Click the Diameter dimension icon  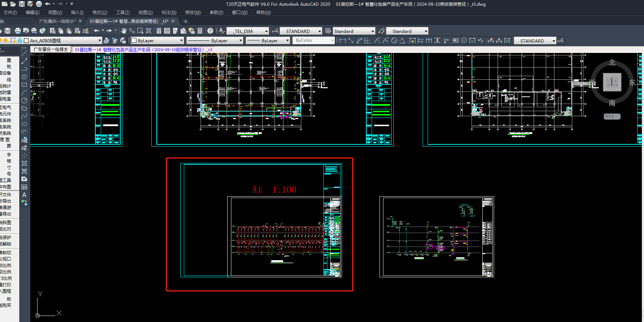(394, 40)
